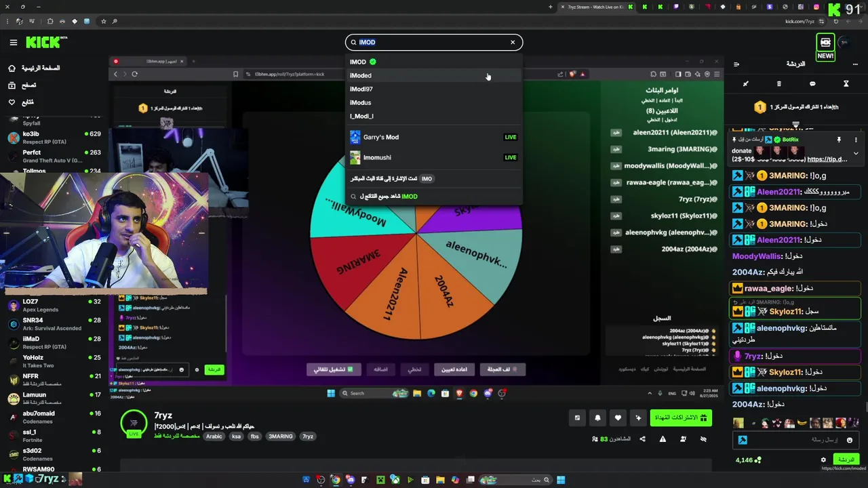Hide viewer count eye-slash icon

click(703, 439)
